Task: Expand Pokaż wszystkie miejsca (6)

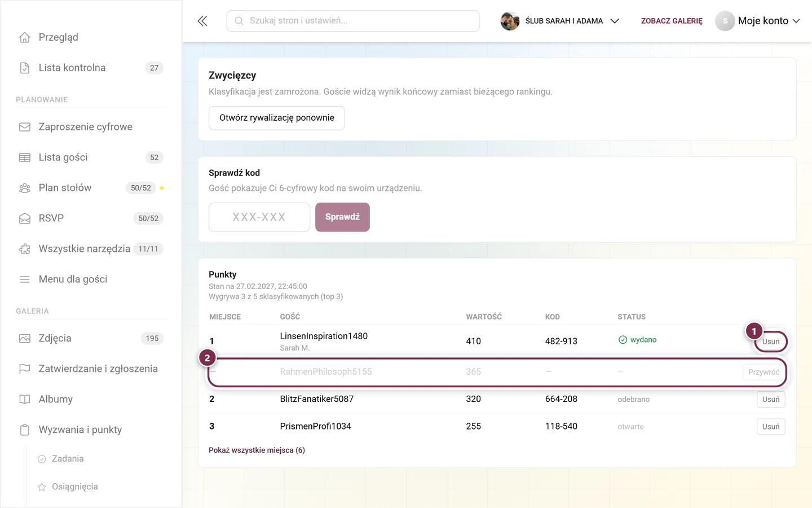Action: tap(257, 450)
